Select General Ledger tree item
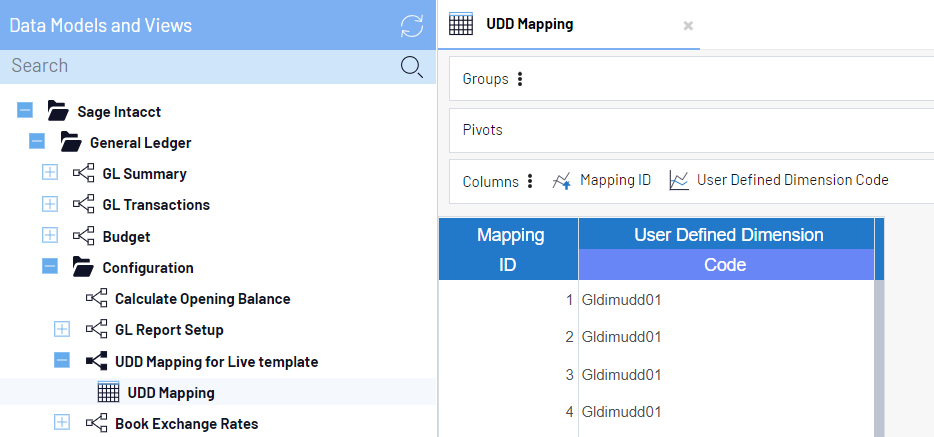The width and height of the screenshot is (934, 437). tap(141, 143)
